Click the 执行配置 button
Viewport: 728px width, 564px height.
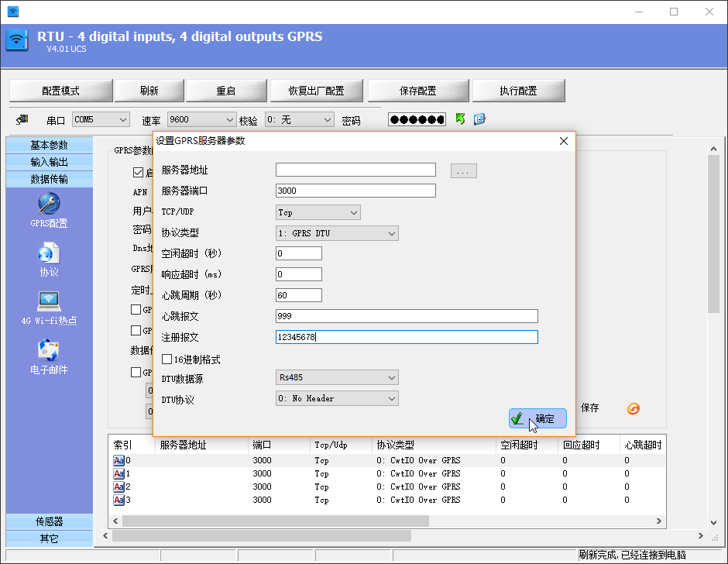click(519, 91)
